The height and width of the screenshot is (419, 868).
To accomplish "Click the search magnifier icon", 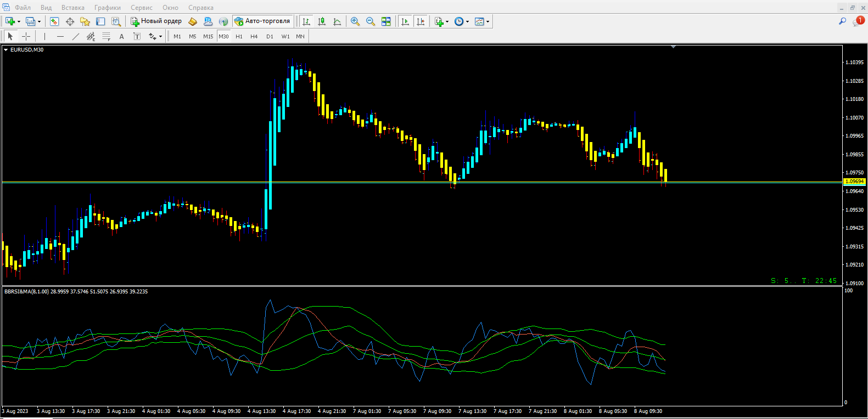I will (842, 21).
